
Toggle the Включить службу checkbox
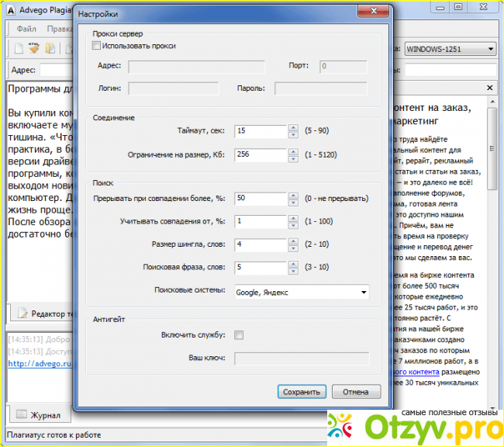click(239, 335)
